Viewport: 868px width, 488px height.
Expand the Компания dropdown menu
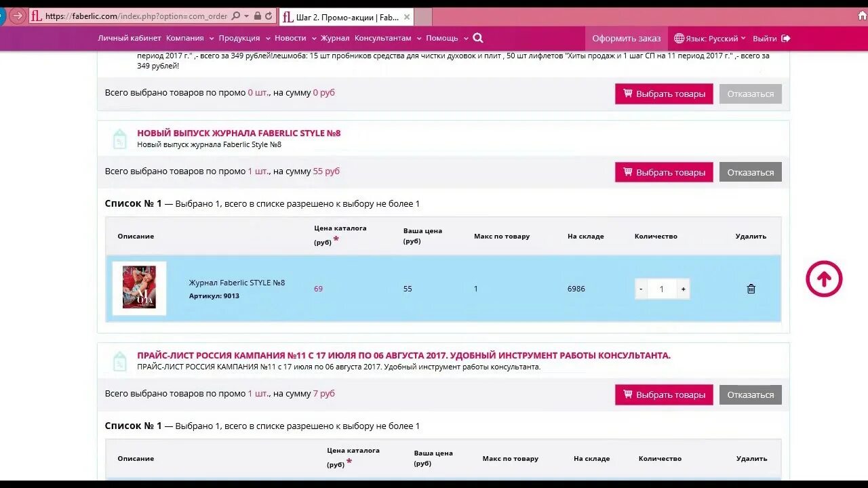pyautogui.click(x=190, y=39)
